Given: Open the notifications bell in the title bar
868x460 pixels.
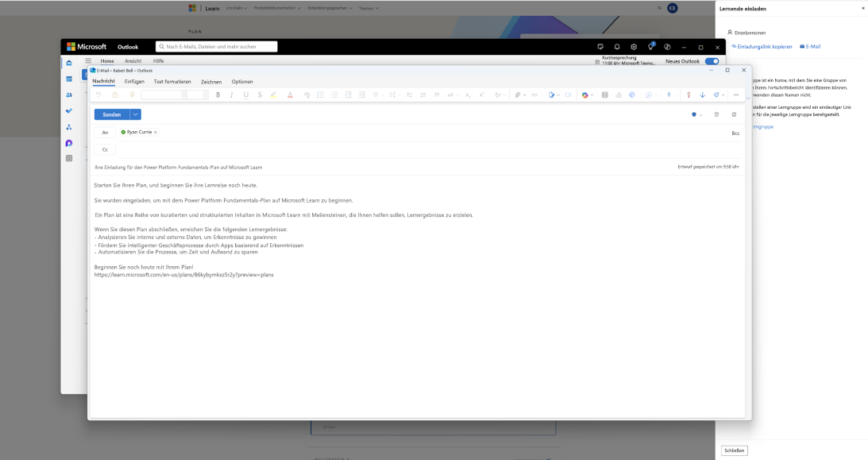Looking at the screenshot, I should tap(616, 46).
